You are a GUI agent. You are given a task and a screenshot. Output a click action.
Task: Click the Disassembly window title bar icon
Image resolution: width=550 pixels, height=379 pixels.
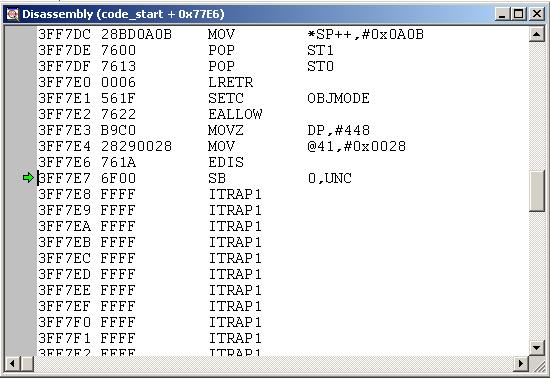point(13,14)
